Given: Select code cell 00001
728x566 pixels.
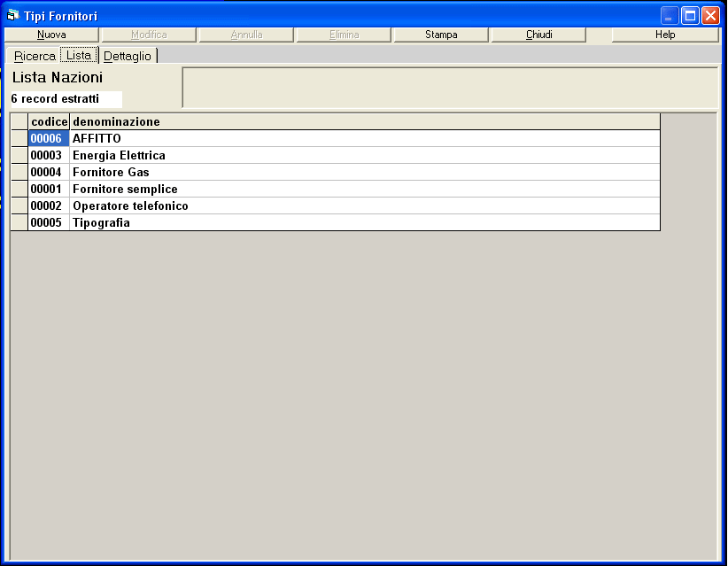Looking at the screenshot, I should [x=49, y=189].
